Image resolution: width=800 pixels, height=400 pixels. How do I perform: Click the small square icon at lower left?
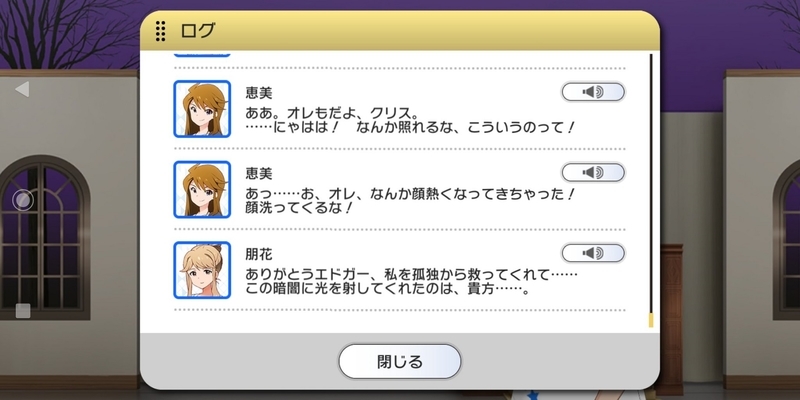23,311
